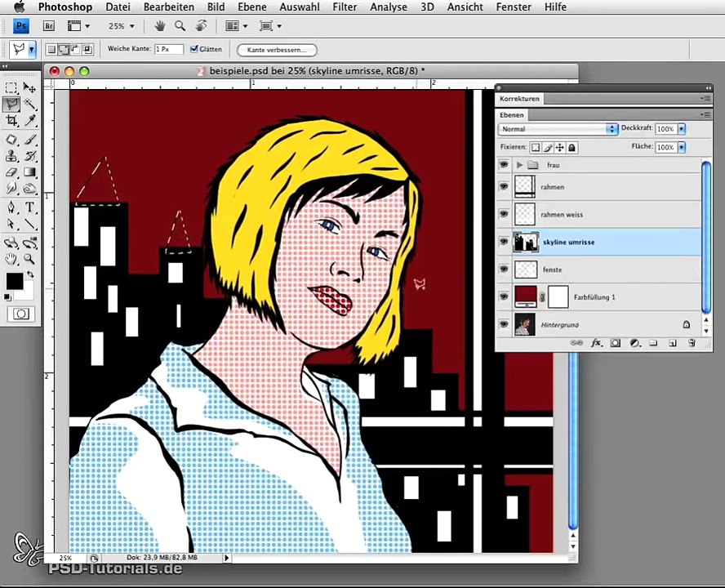Select the Type tool
Viewport: 725px width, 588px height.
29,207
